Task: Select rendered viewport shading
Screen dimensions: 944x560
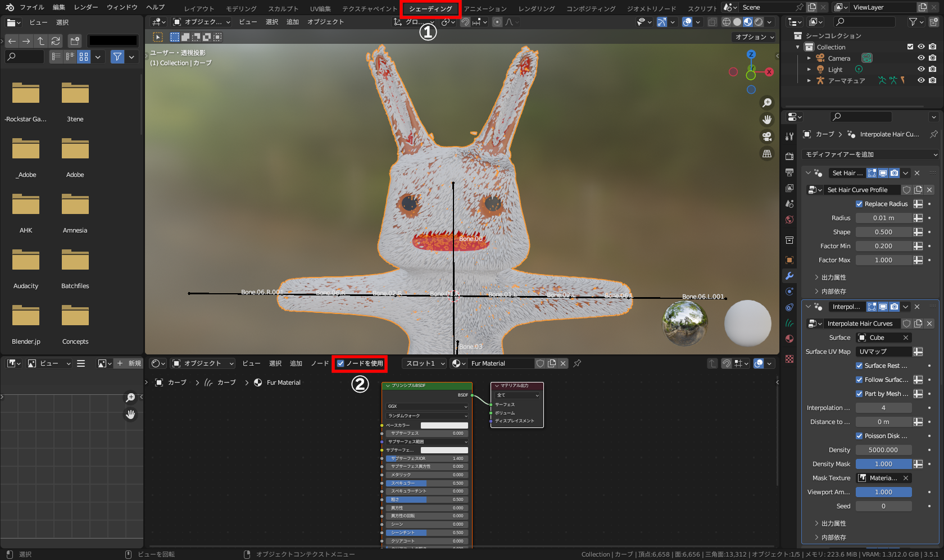Action: (759, 22)
